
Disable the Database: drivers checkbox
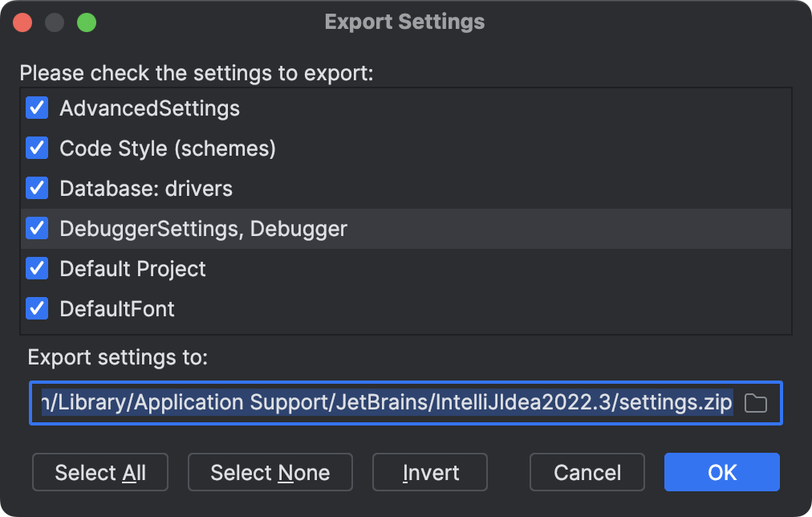pos(37,188)
